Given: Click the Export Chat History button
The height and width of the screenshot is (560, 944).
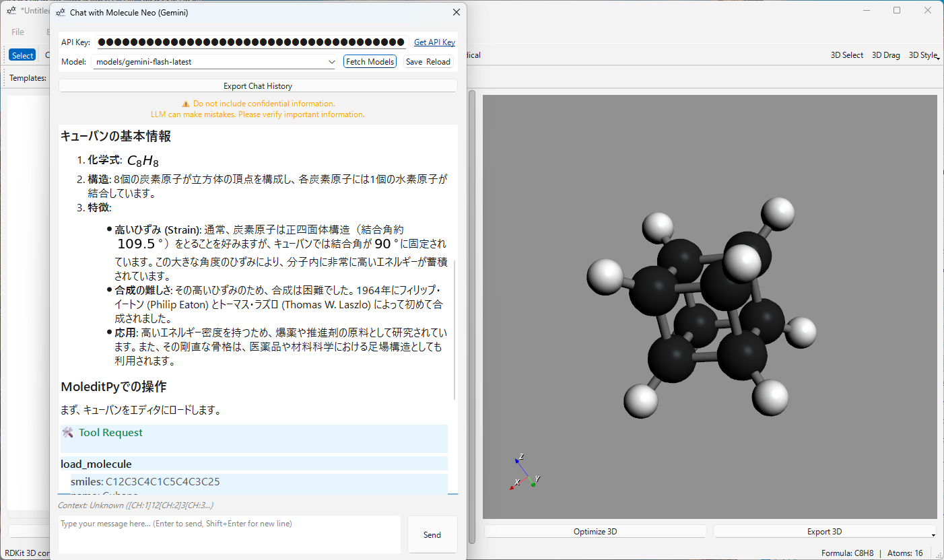Looking at the screenshot, I should tap(258, 86).
